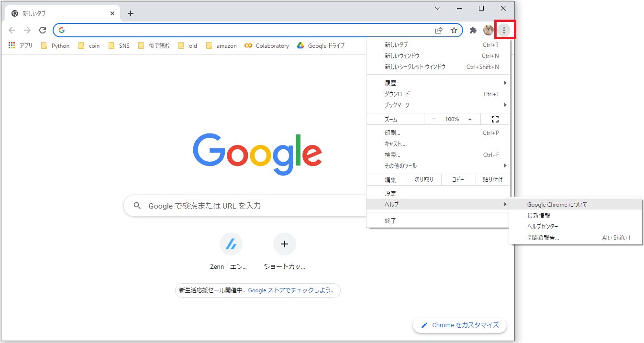Select キャスト... from the menu
Viewport: 644px width, 343px height.
click(x=438, y=144)
